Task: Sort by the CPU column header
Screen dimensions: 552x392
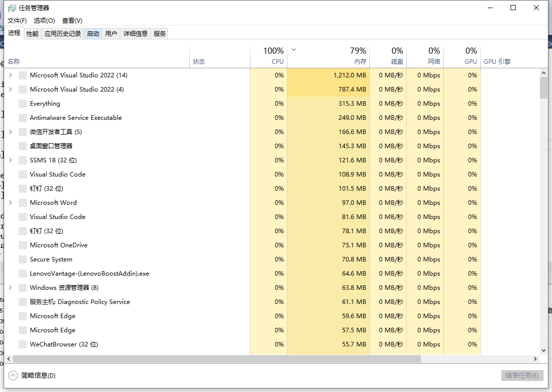Action: (x=269, y=57)
